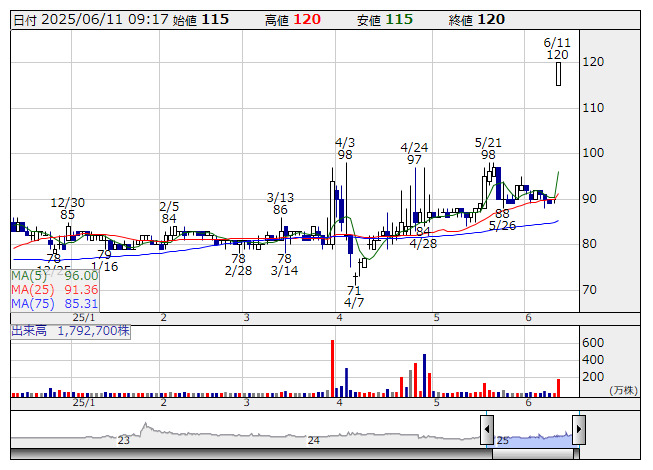Click the 出来高 1,792,700株 volume label

point(70,331)
